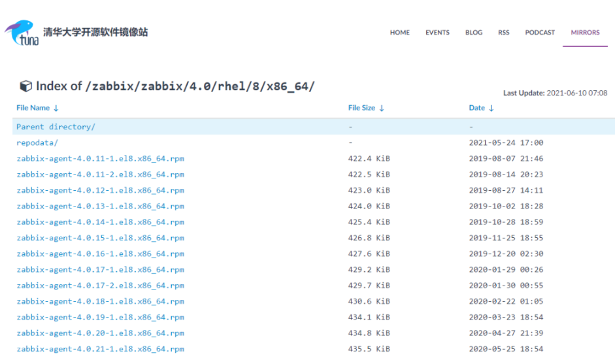Click the date 2020-05-25 18:54
The height and width of the screenshot is (364, 615).
click(506, 349)
